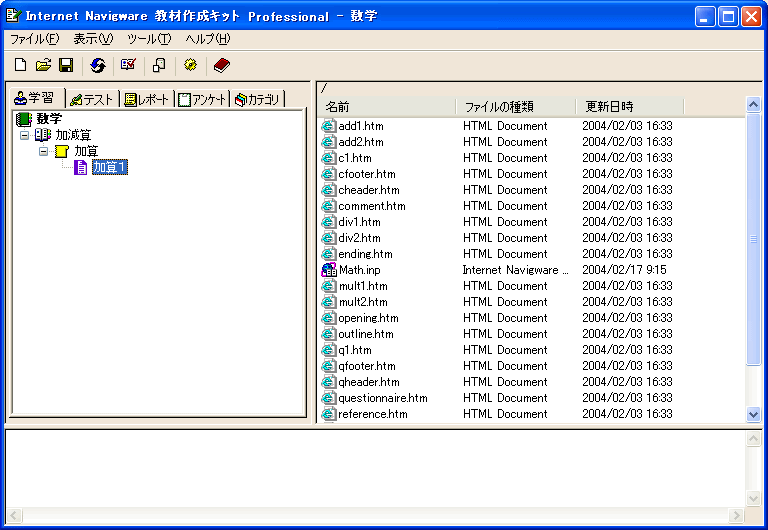The image size is (768, 530).
Task: Open the ファイル(F) menu
Action: click(35, 39)
